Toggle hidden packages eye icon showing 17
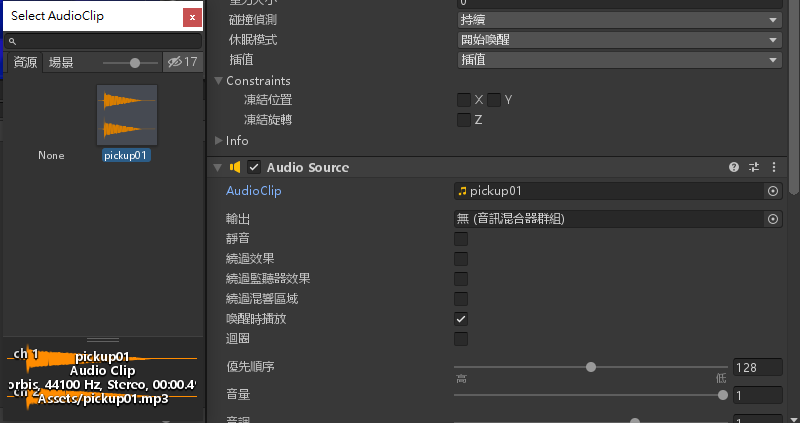Screen dimensions: 800x423 pyautogui.click(x=182, y=62)
